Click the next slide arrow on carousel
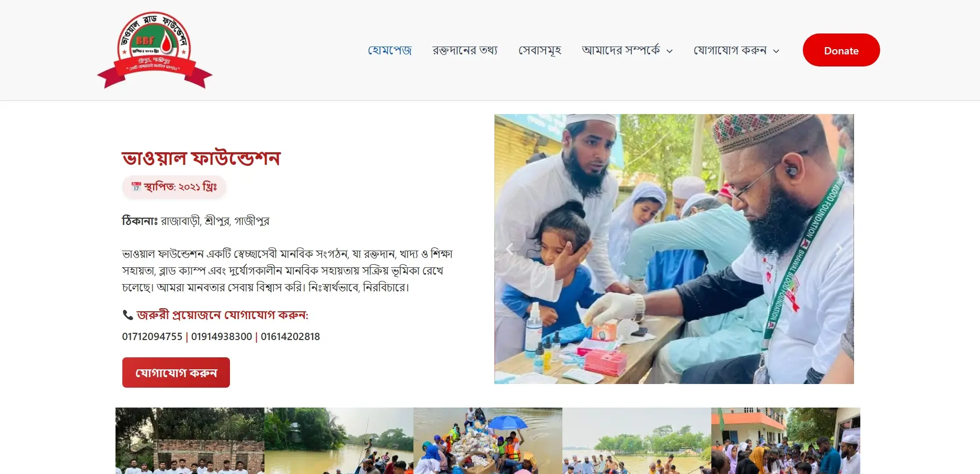This screenshot has width=980, height=474. point(839,250)
